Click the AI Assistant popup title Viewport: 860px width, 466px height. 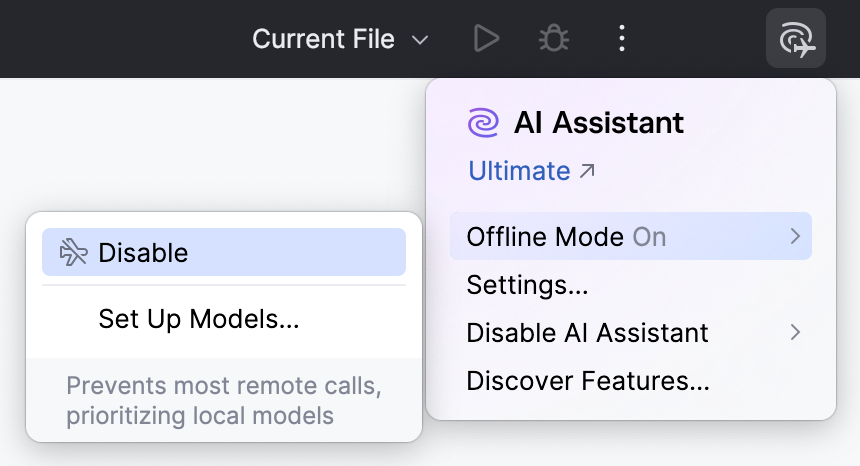click(x=599, y=123)
